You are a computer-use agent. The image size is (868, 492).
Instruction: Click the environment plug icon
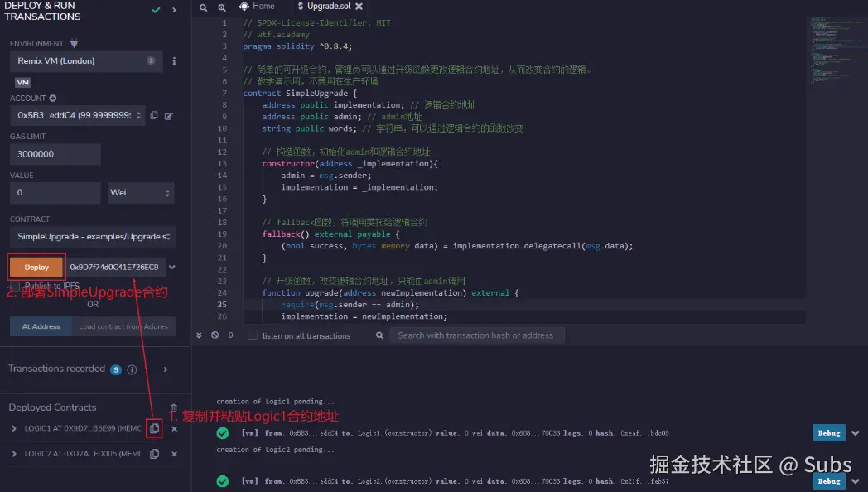[x=74, y=43]
